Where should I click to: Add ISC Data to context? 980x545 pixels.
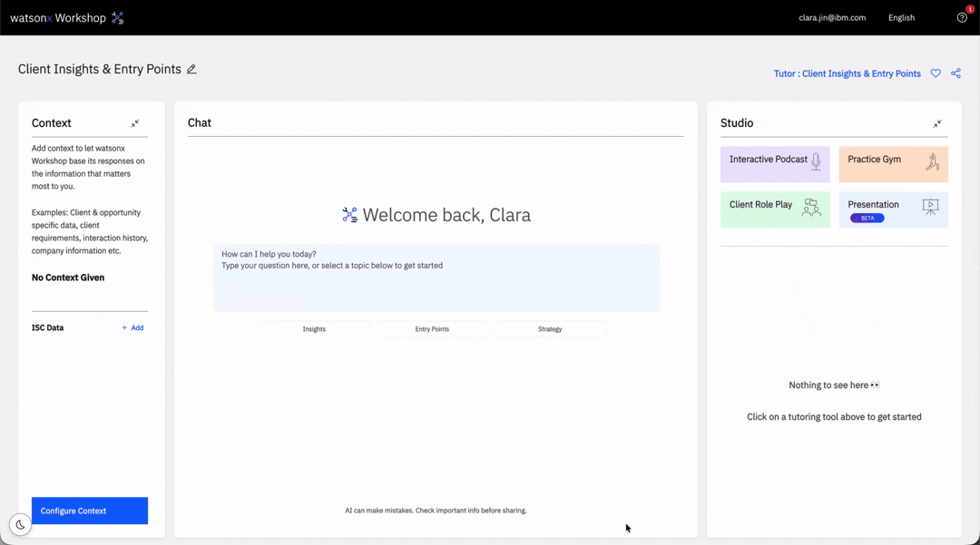(132, 327)
